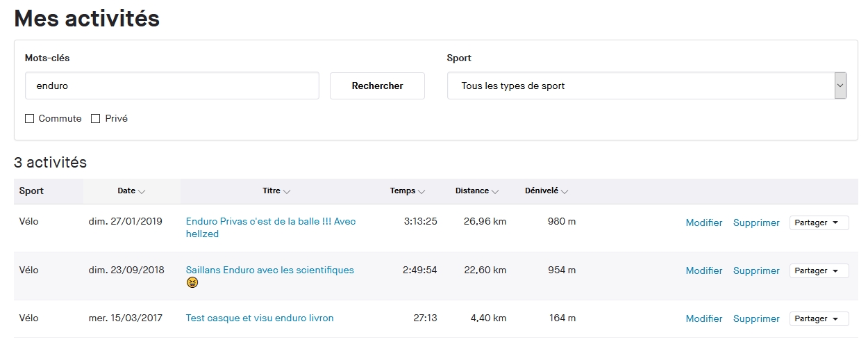Click the date 'dim. 23/09/2018'
This screenshot has width=868, height=340.
tap(127, 270)
